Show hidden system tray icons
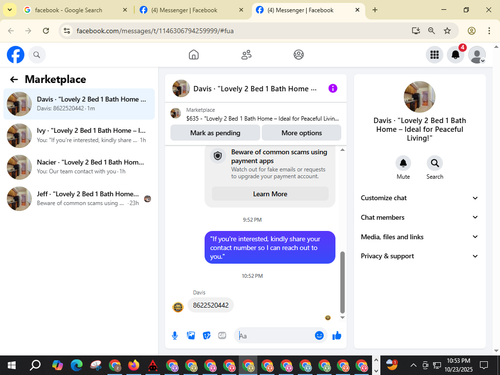Image resolution: width=500 pixels, height=375 pixels. (413, 365)
